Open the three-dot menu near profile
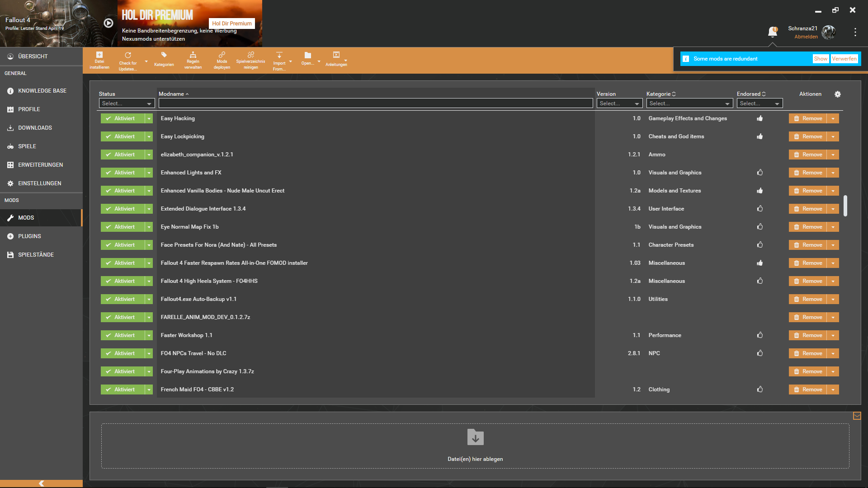Screen dimensions: 868x488 (855, 32)
